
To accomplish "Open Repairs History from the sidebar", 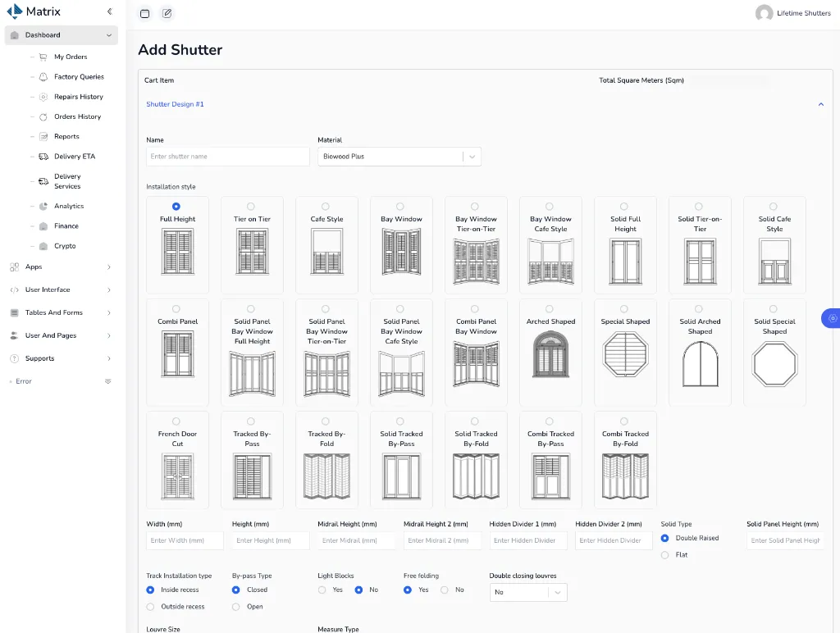I will [x=78, y=97].
